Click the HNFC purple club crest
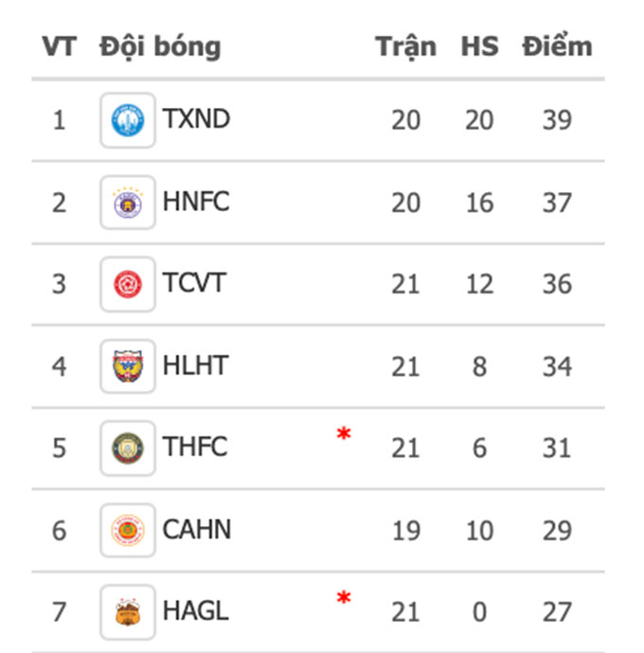The image size is (644, 653). (128, 203)
